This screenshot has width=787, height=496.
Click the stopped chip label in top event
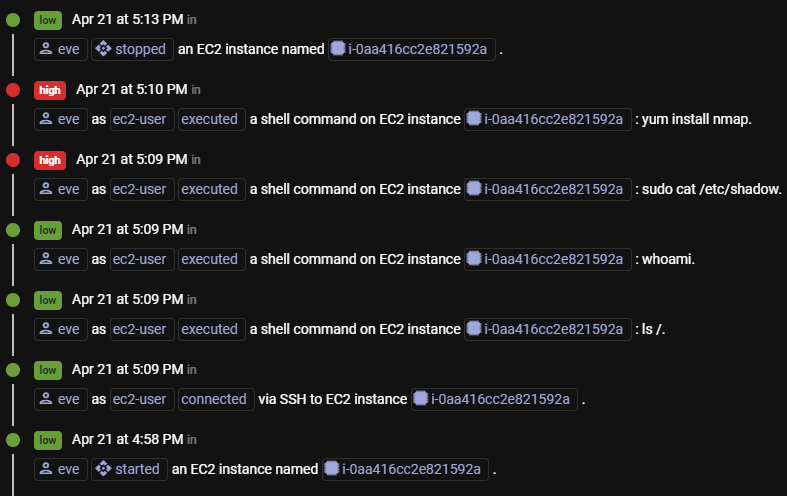point(141,49)
